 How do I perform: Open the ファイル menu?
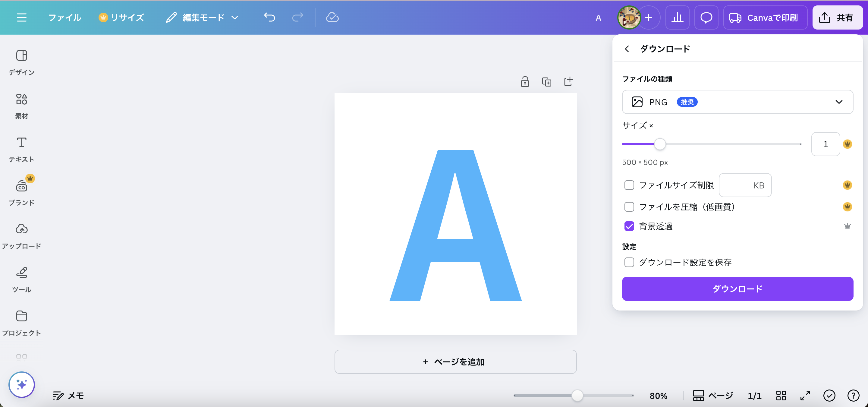tap(65, 17)
